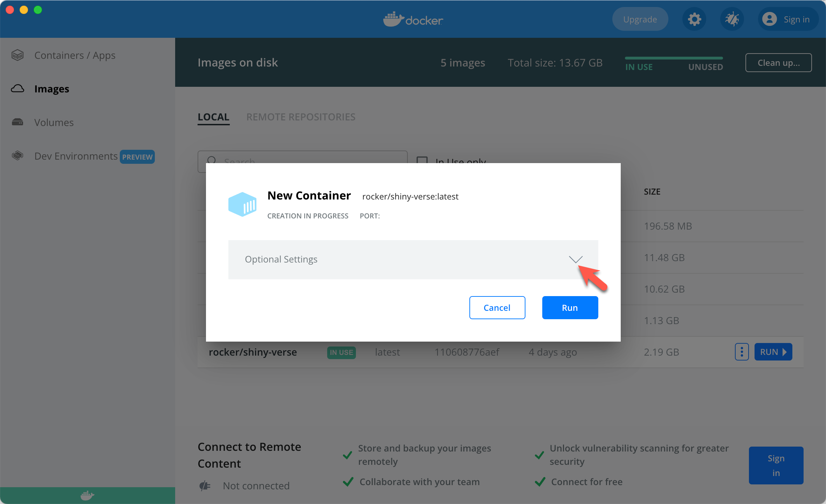This screenshot has width=826, height=504.
Task: Click the 2.19 GB size value
Action: [661, 352]
